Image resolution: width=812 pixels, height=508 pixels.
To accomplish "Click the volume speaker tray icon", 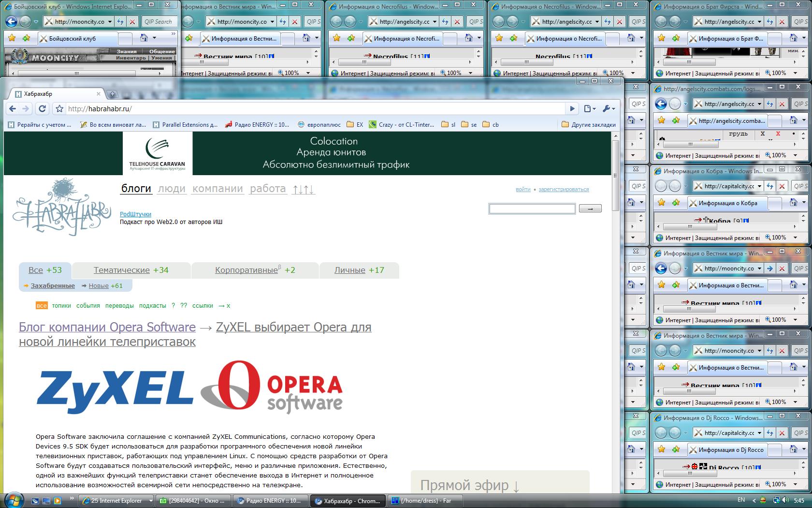I will (785, 500).
